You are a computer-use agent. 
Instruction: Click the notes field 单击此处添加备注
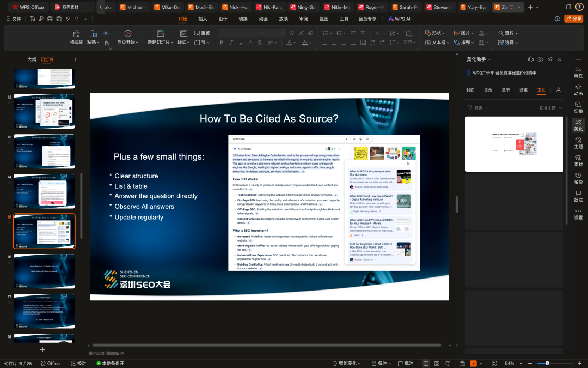[106, 353]
